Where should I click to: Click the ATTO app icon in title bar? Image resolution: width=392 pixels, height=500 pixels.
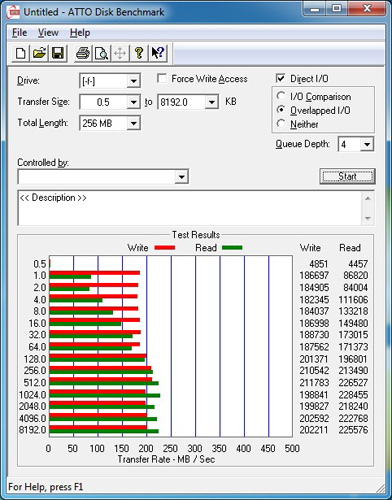tap(14, 13)
